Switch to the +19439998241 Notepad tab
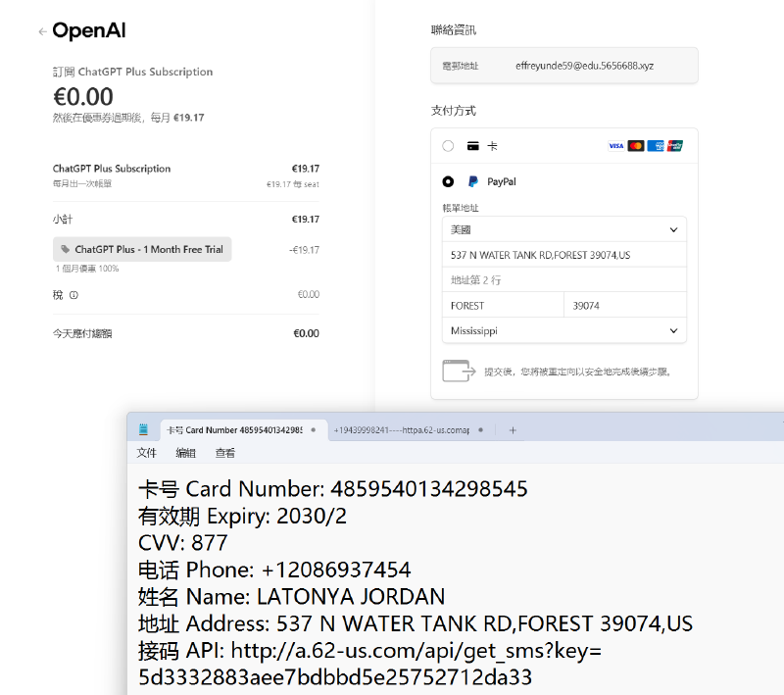 tap(409, 430)
